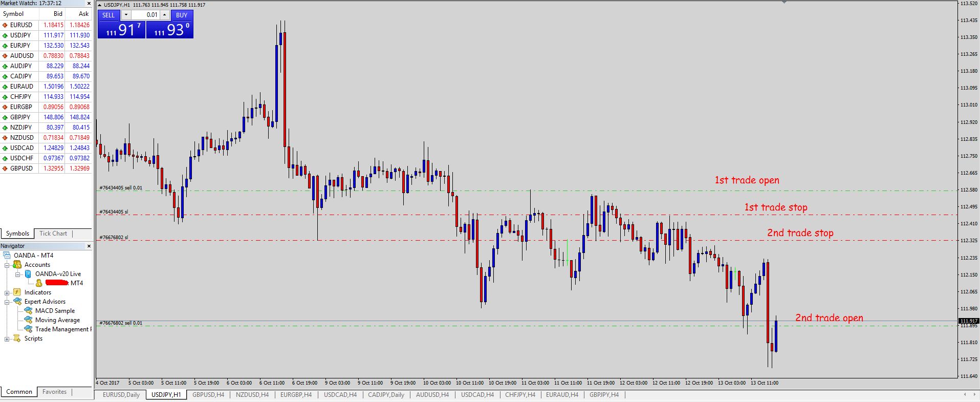The height and width of the screenshot is (402, 980).
Task: Collapse one-click trading panel triangle
Action: click(99, 5)
